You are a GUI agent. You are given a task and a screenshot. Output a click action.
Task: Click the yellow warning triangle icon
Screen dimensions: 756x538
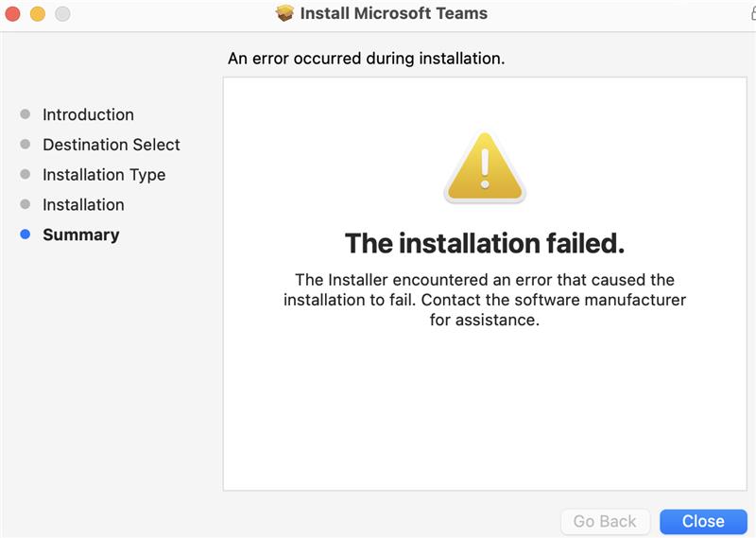485,167
